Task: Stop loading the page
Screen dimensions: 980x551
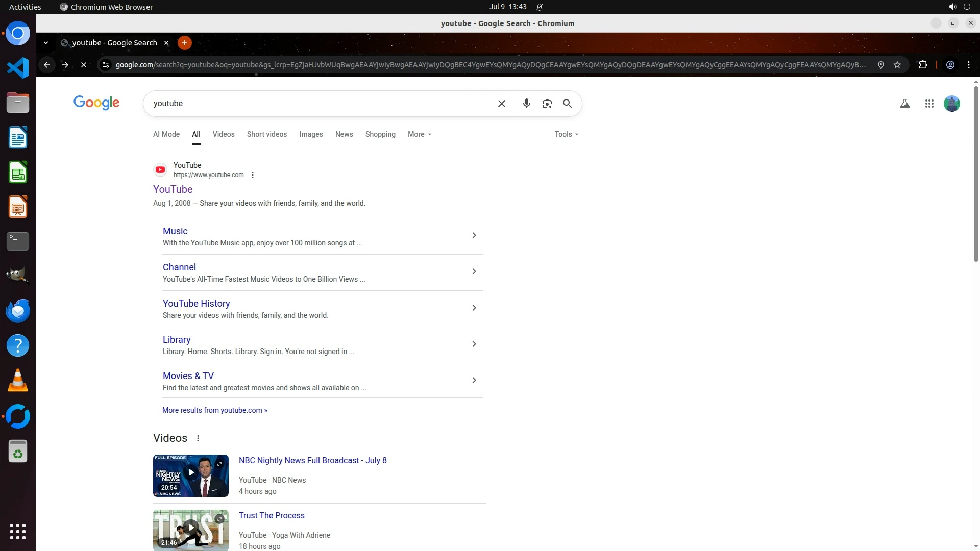Action: (84, 65)
